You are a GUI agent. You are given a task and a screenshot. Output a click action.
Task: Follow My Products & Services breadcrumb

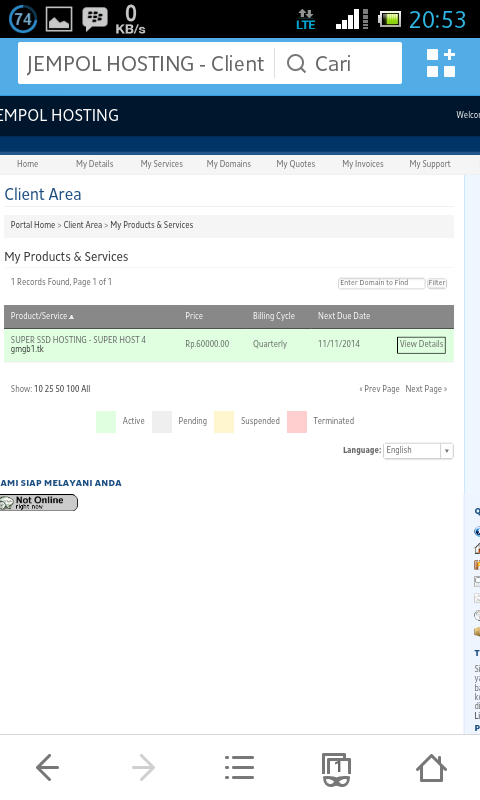click(x=151, y=225)
